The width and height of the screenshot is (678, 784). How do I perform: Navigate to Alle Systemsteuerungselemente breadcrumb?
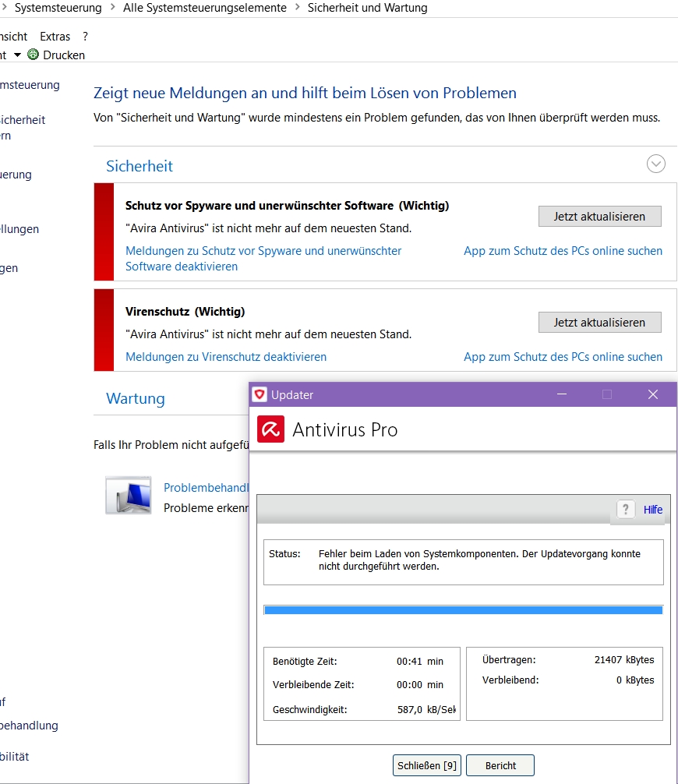pyautogui.click(x=205, y=8)
